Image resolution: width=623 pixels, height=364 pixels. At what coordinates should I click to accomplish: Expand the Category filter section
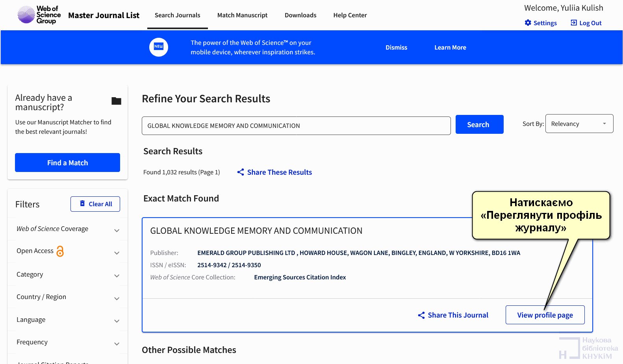point(117,275)
